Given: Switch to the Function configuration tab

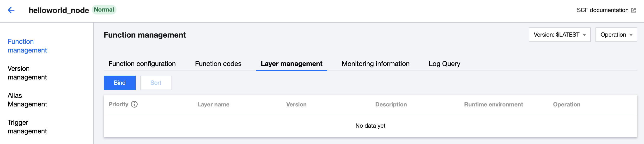Looking at the screenshot, I should point(142,64).
